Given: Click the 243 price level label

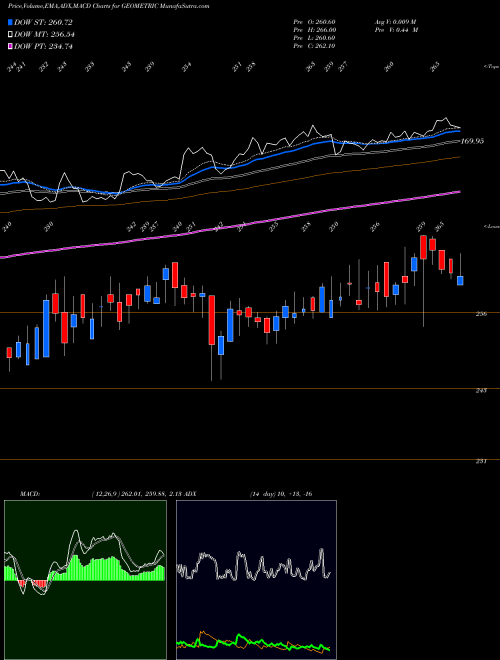Looking at the screenshot, I should (x=481, y=390).
